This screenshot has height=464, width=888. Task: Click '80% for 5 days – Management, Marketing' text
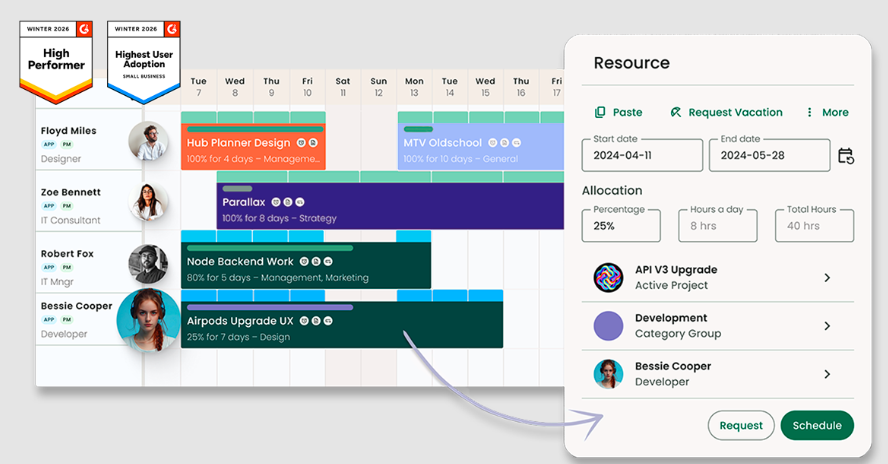(x=278, y=278)
